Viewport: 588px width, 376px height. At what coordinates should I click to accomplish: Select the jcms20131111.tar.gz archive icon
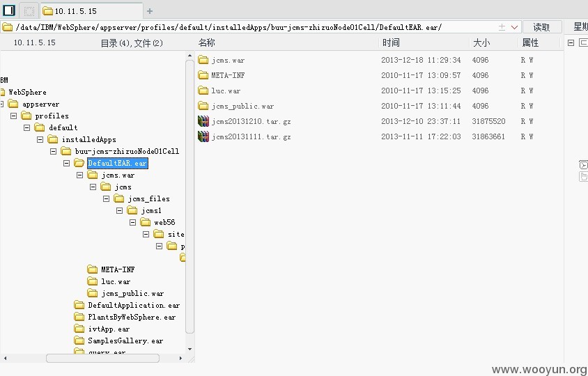(203, 136)
